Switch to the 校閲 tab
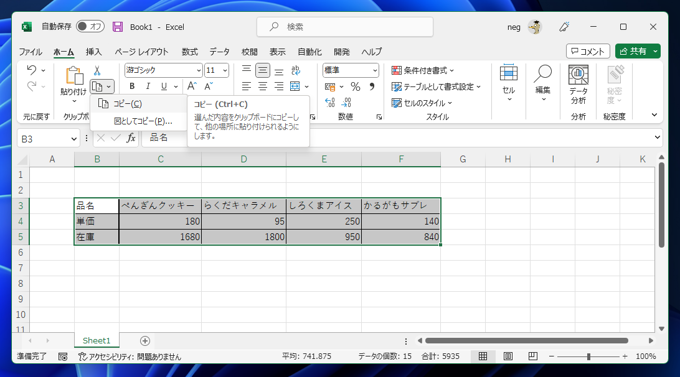 tap(249, 52)
